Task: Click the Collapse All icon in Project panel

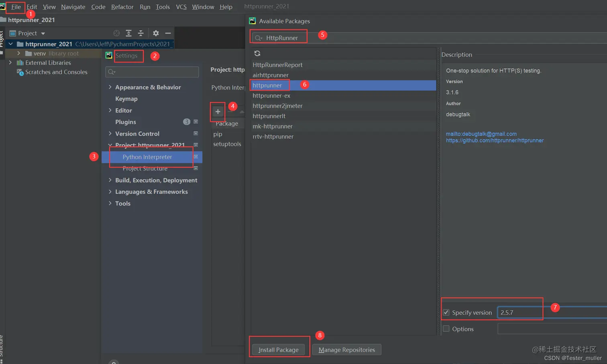Action: [x=141, y=33]
